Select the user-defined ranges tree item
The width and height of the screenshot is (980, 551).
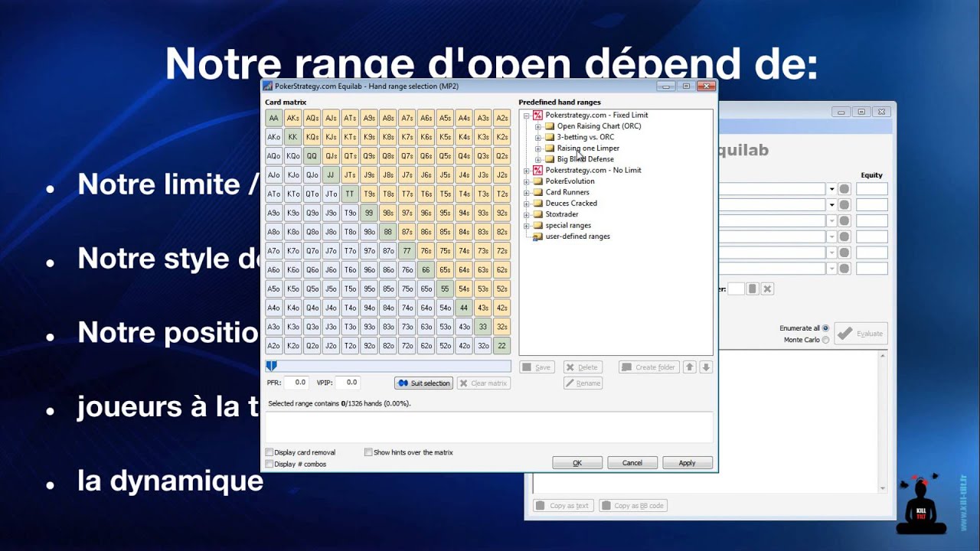tap(577, 236)
